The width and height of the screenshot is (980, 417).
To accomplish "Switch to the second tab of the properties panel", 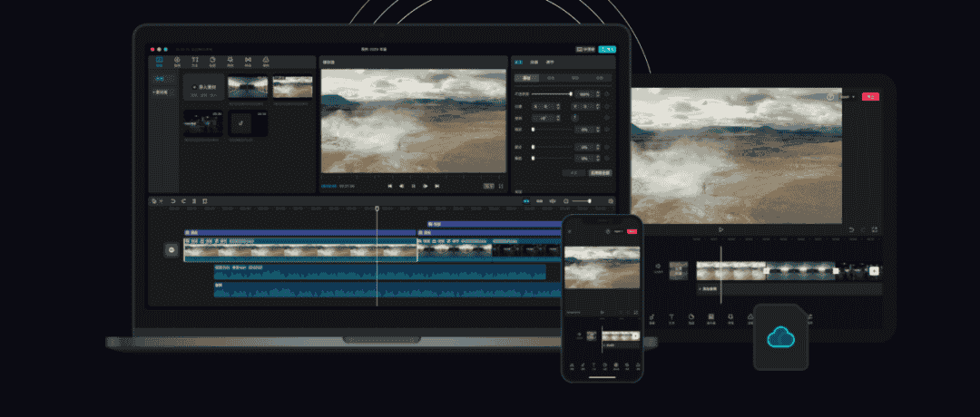I will (x=534, y=63).
